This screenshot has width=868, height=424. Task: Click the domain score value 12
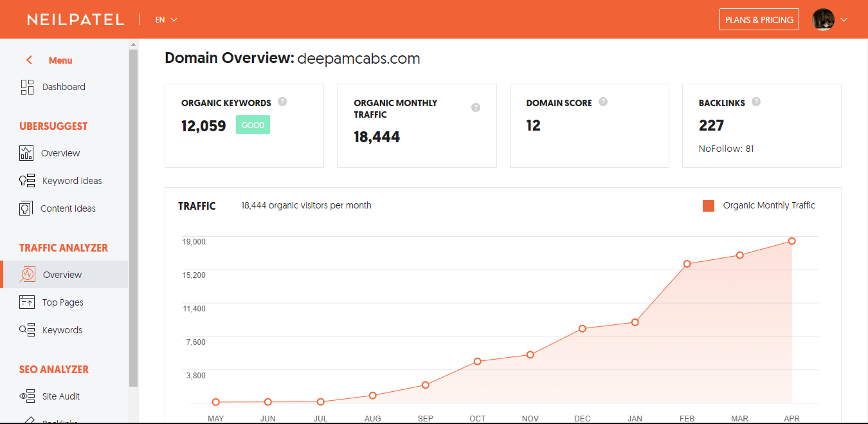click(x=534, y=125)
